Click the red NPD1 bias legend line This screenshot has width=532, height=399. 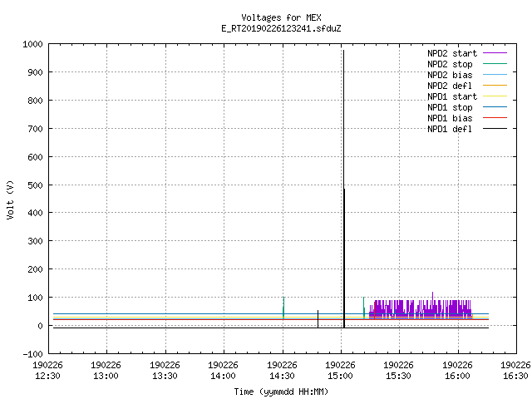pyautogui.click(x=495, y=118)
